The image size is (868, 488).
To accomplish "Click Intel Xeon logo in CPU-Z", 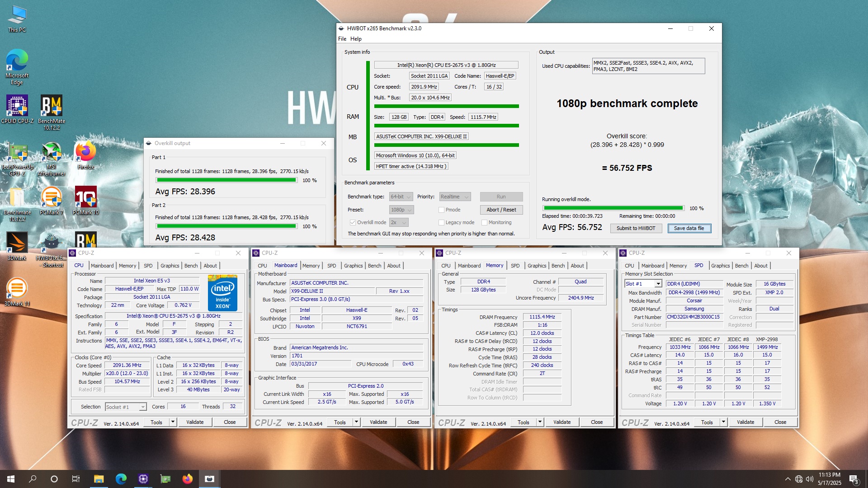I will point(222,293).
